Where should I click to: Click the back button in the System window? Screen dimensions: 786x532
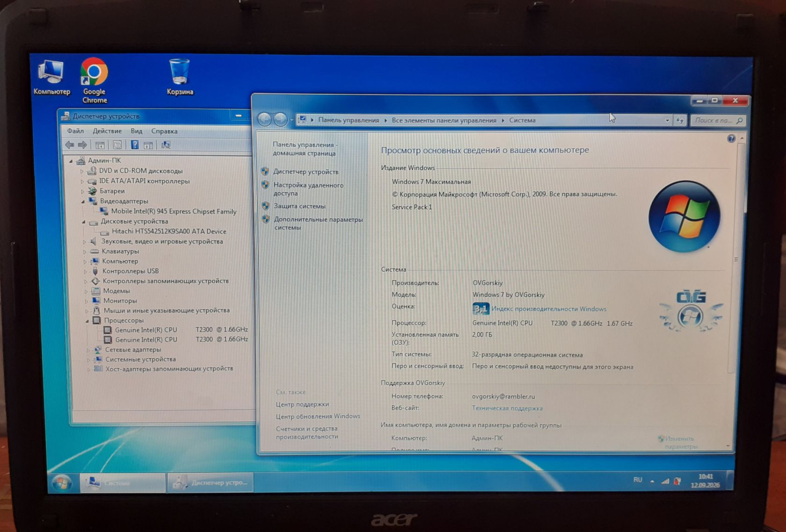pyautogui.click(x=265, y=120)
